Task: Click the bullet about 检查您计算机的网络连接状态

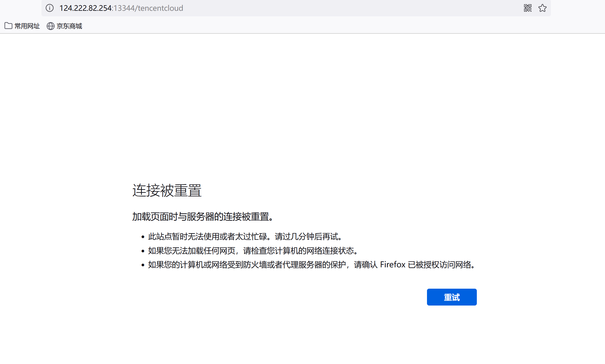Action: (253, 250)
